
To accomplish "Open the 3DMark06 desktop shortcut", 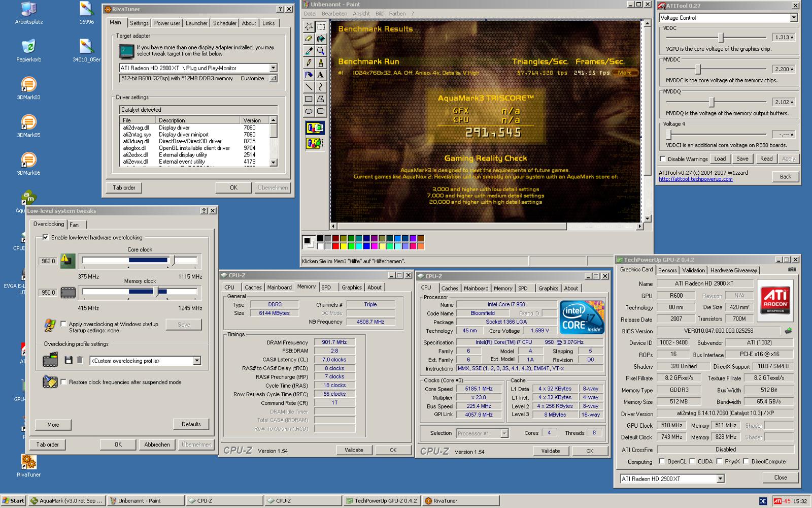I will (29, 163).
